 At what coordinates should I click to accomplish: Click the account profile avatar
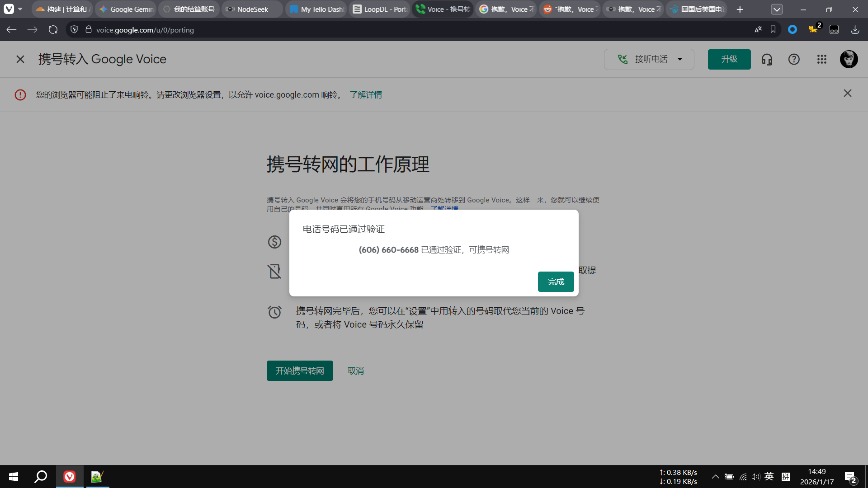849,59
